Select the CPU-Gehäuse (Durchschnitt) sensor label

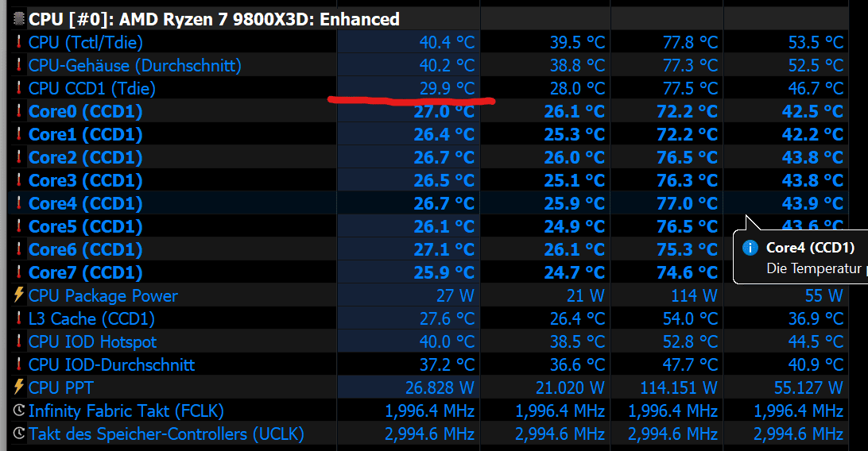tap(135, 65)
